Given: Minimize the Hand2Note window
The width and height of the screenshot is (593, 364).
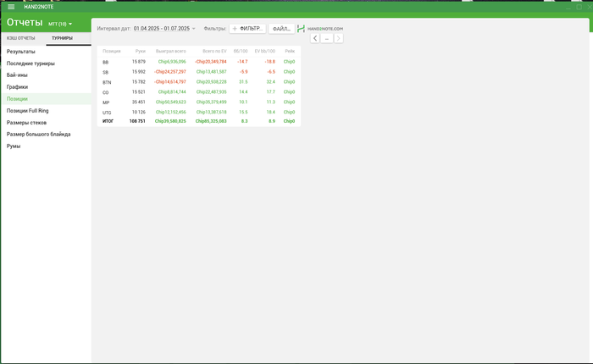Looking at the screenshot, I should (568, 7).
